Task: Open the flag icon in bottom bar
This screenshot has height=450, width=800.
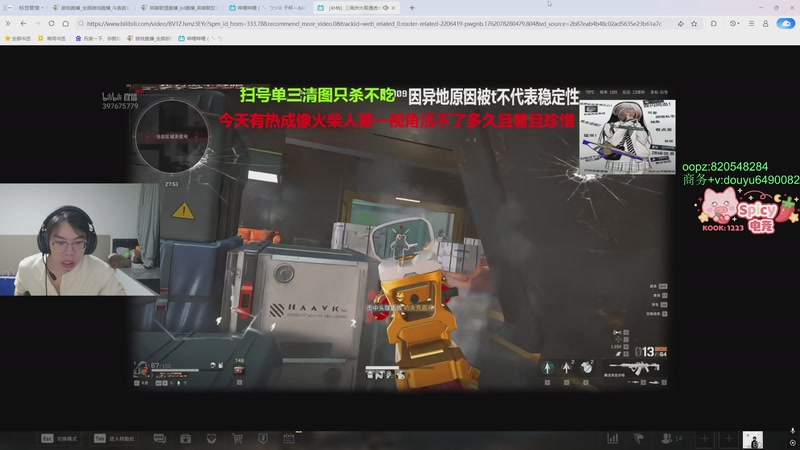Action: pos(638,438)
